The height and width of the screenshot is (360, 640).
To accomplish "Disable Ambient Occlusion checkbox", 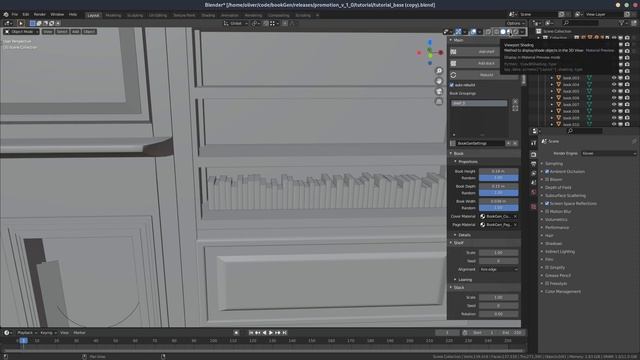I will pyautogui.click(x=547, y=171).
